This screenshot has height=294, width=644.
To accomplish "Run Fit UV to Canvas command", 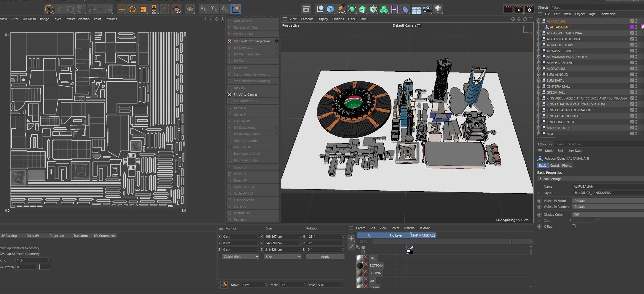I will 246,94.
